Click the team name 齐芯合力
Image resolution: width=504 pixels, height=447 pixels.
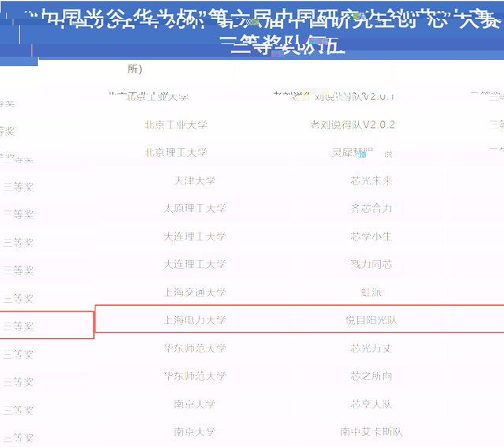tap(371, 208)
